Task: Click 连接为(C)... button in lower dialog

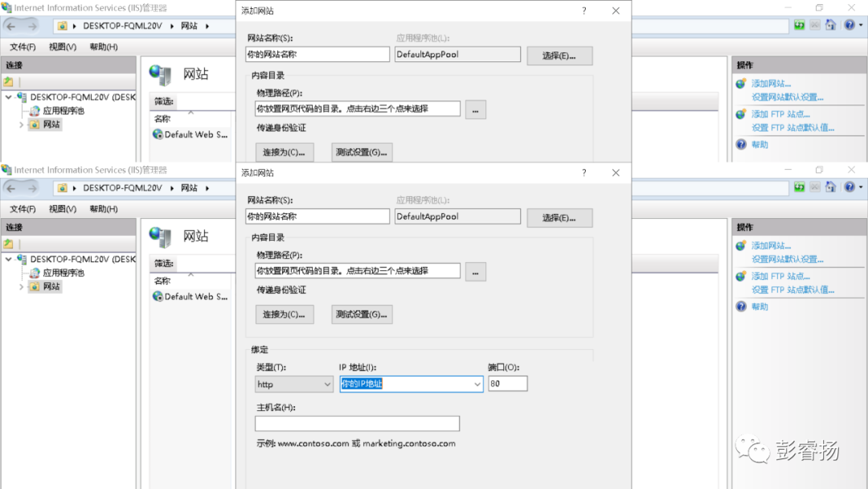Action: [x=285, y=314]
